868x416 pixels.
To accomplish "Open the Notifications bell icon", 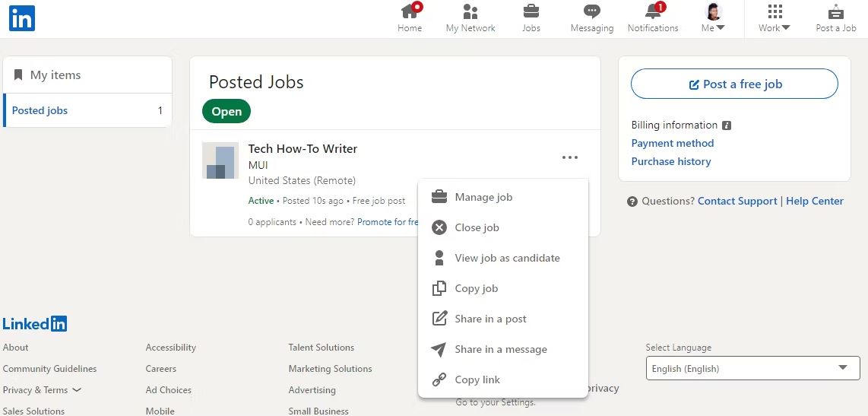I will tap(654, 11).
